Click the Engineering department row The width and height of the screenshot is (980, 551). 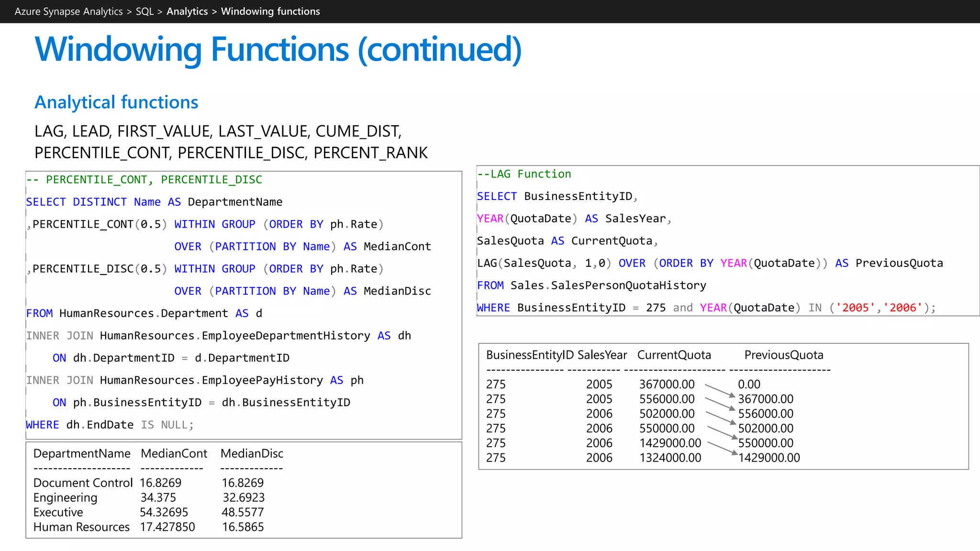65,497
